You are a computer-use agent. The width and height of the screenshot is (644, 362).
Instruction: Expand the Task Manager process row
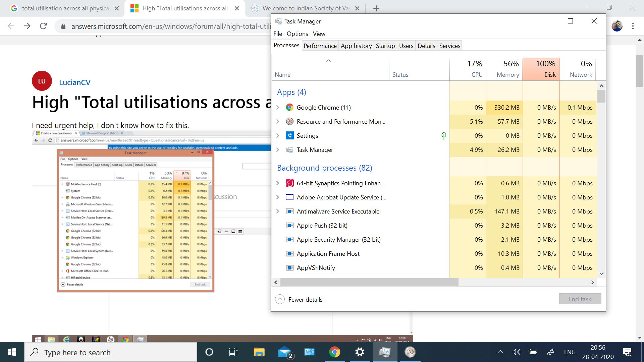(278, 149)
